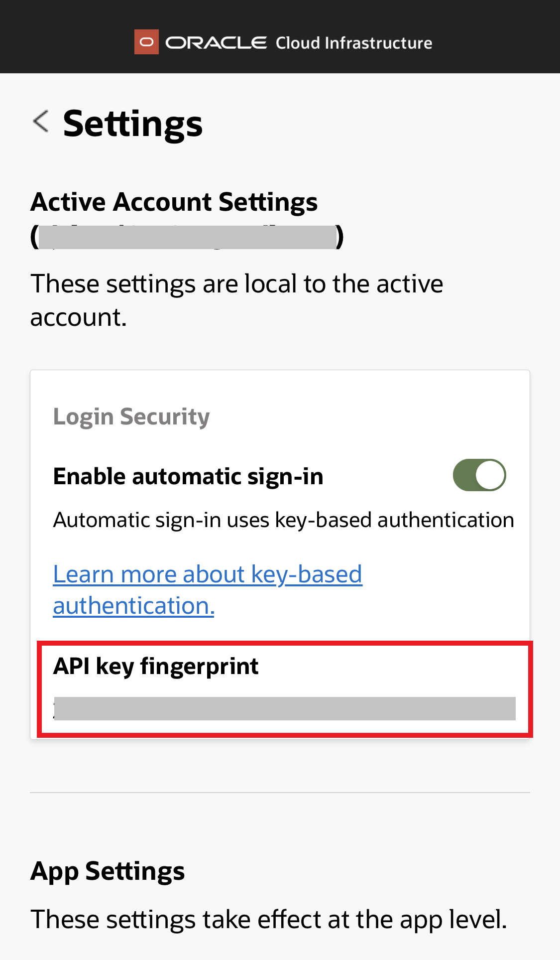
Task: Click the API key fingerprint label
Action: point(156,666)
